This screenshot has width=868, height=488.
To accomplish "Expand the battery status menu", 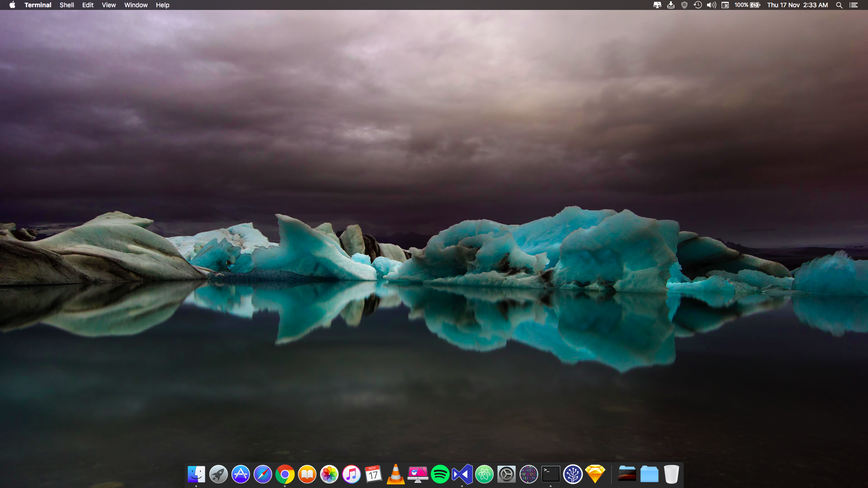I will [x=747, y=5].
